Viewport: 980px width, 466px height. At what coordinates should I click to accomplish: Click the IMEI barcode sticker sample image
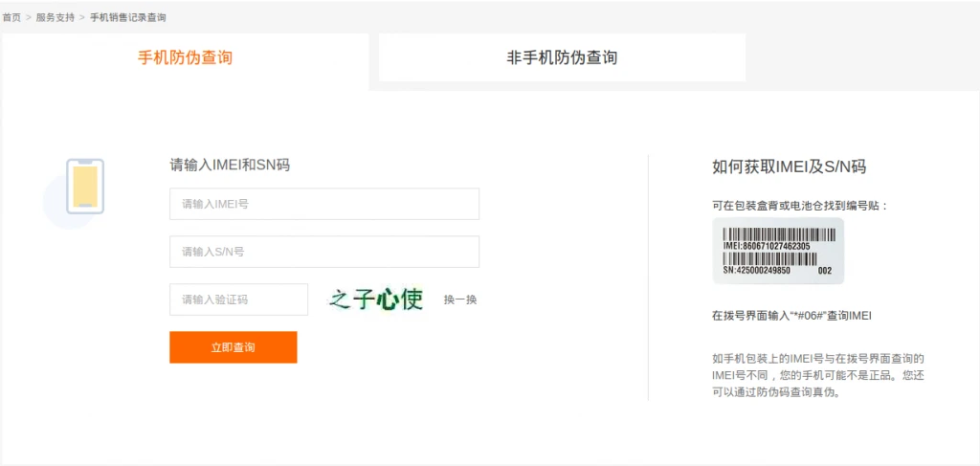tap(778, 251)
